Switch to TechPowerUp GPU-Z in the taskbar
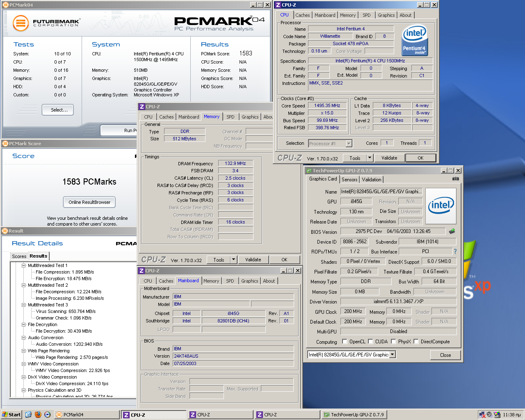525x420 pixels. (x=354, y=415)
